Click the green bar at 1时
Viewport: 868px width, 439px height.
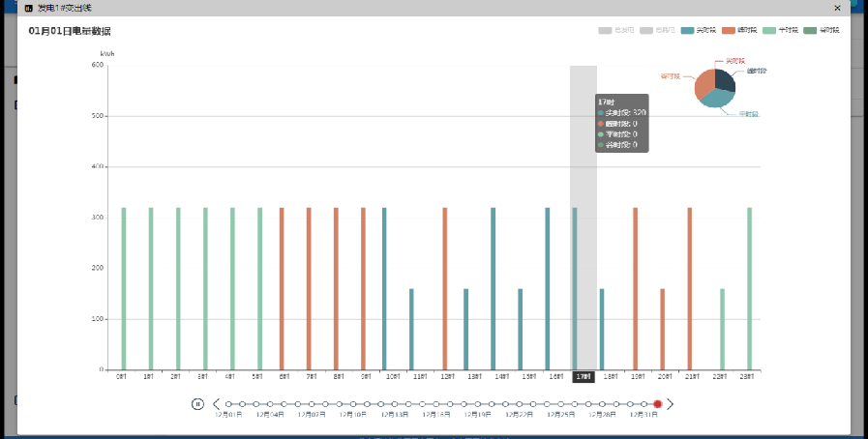click(x=151, y=288)
